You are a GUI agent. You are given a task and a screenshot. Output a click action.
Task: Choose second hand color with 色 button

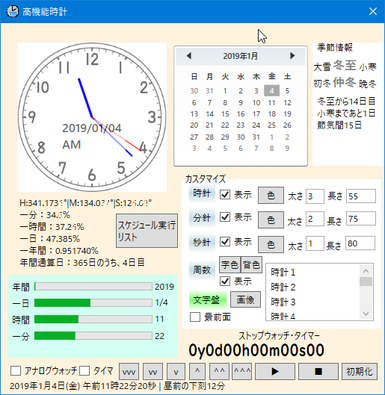pos(271,245)
